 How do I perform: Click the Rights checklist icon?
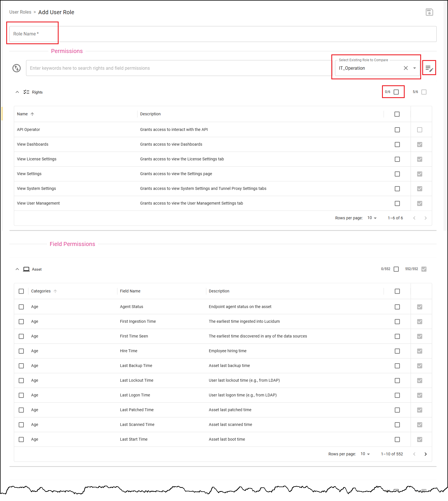pyautogui.click(x=26, y=92)
